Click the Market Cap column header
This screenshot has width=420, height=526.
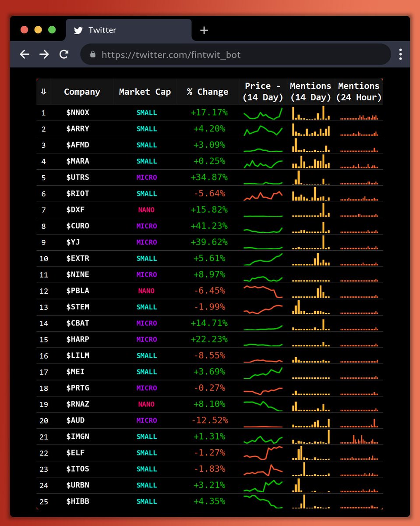[x=145, y=92]
